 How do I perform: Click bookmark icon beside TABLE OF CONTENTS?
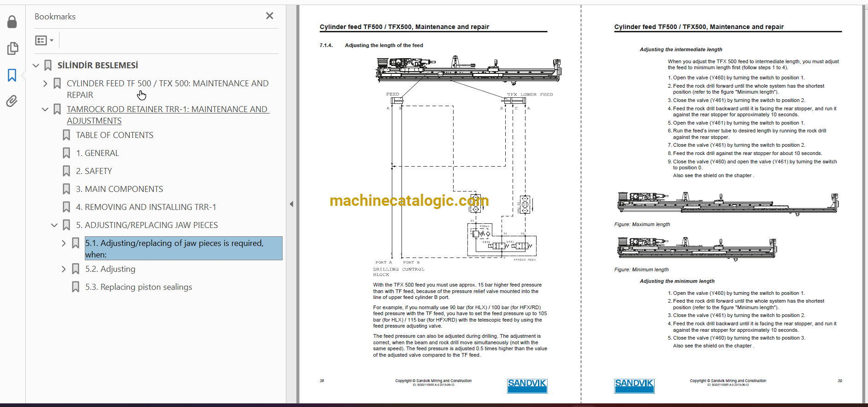point(66,135)
